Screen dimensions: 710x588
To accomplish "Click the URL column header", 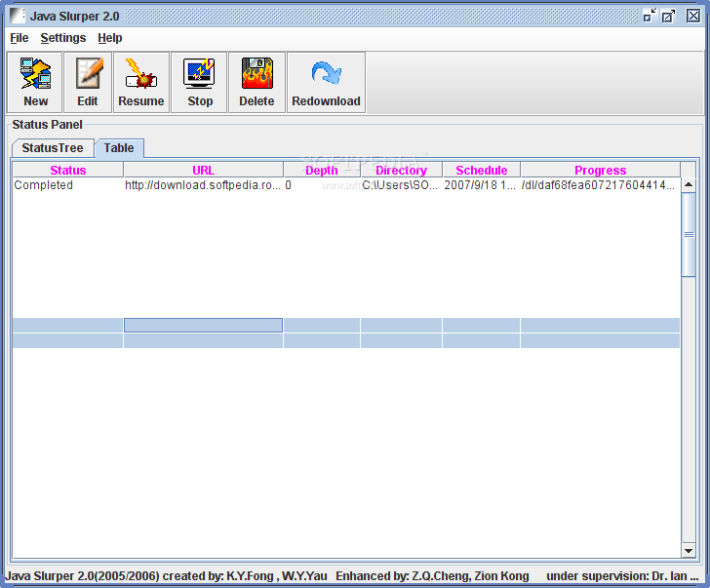I will [x=203, y=171].
